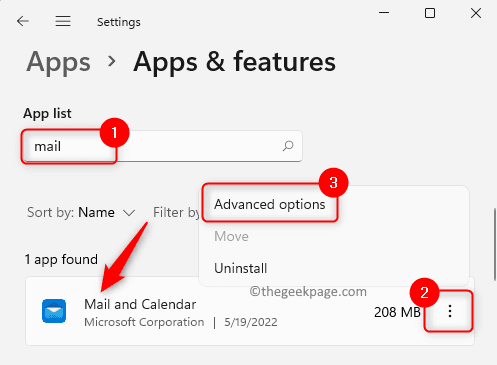Image resolution: width=497 pixels, height=365 pixels.
Task: Open the Filter by dropdown
Action: 176,212
